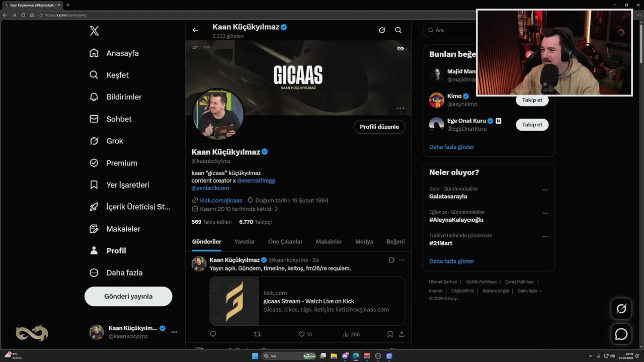Switch to the Yanıtlar tab

245,242
